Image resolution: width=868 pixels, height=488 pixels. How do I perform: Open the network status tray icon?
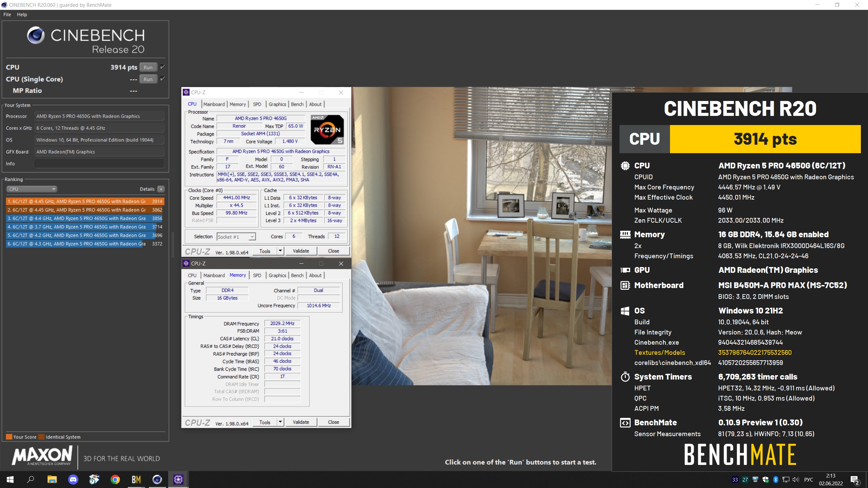pos(786,480)
